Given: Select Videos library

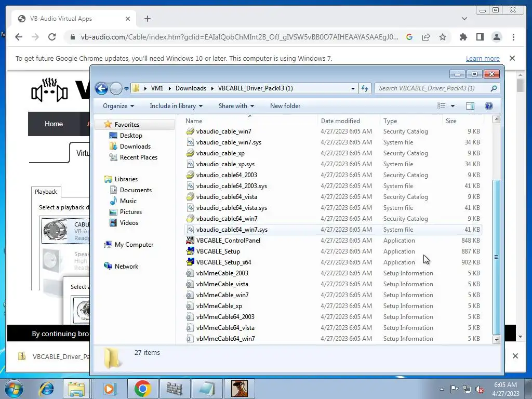Looking at the screenshot, I should coord(129,222).
